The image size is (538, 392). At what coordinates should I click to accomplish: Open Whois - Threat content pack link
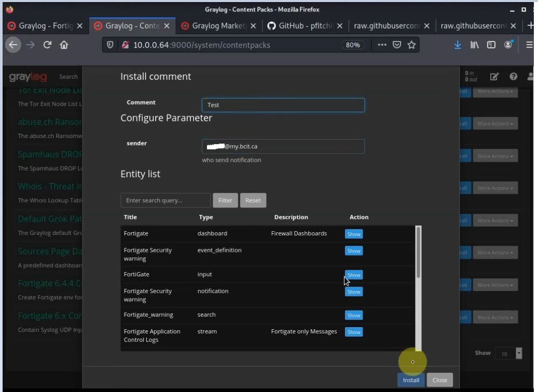tap(50, 186)
